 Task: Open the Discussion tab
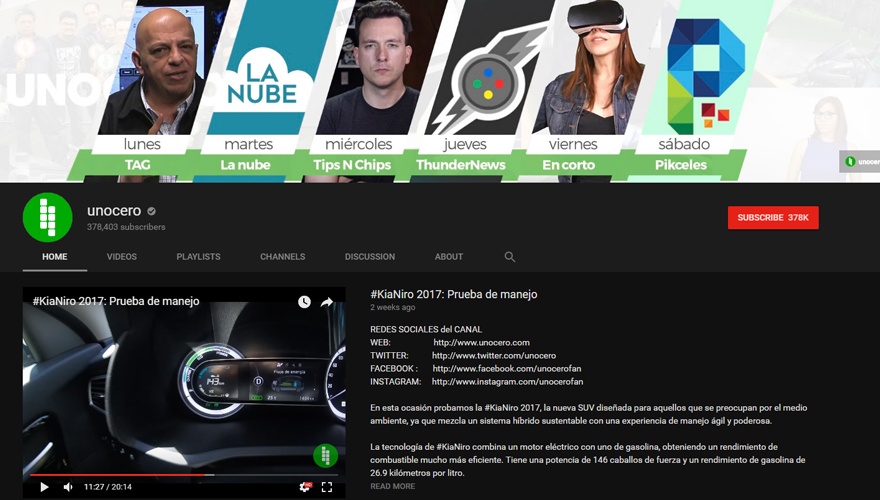pos(370,256)
